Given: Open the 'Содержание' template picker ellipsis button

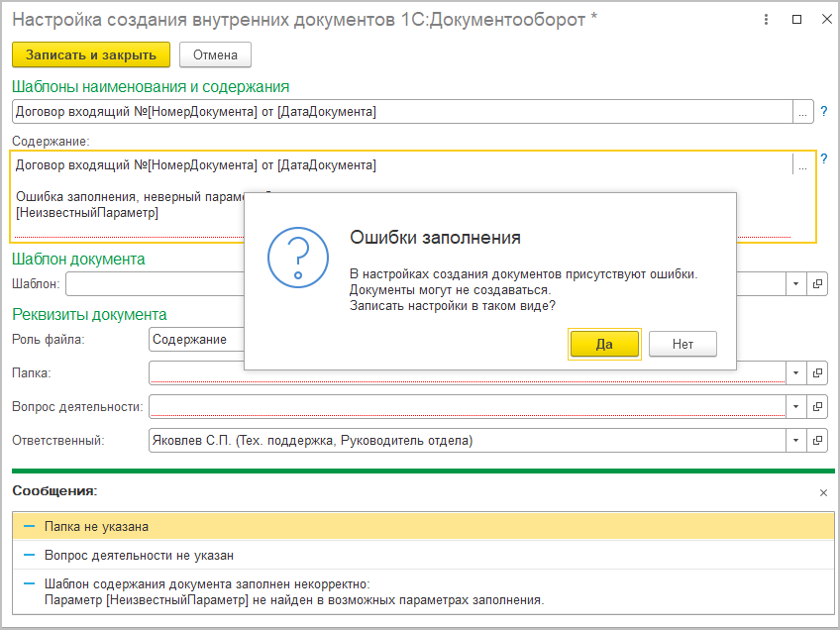Looking at the screenshot, I should click(802, 165).
